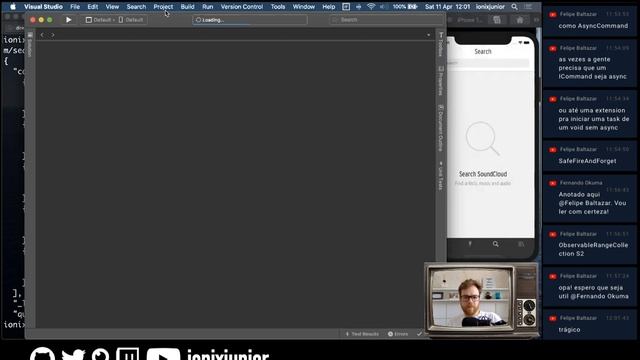Open the View menu

pos(112,7)
